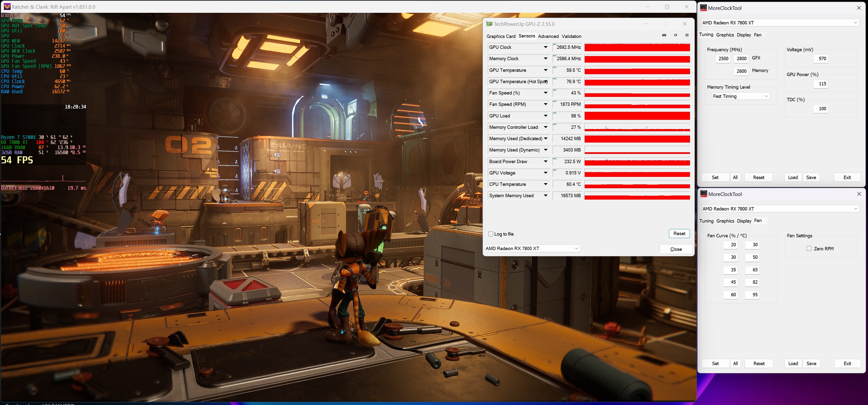Image resolution: width=868 pixels, height=405 pixels.
Task: Open upper MoreClockTool GPU selector dropdown
Action: click(x=780, y=22)
